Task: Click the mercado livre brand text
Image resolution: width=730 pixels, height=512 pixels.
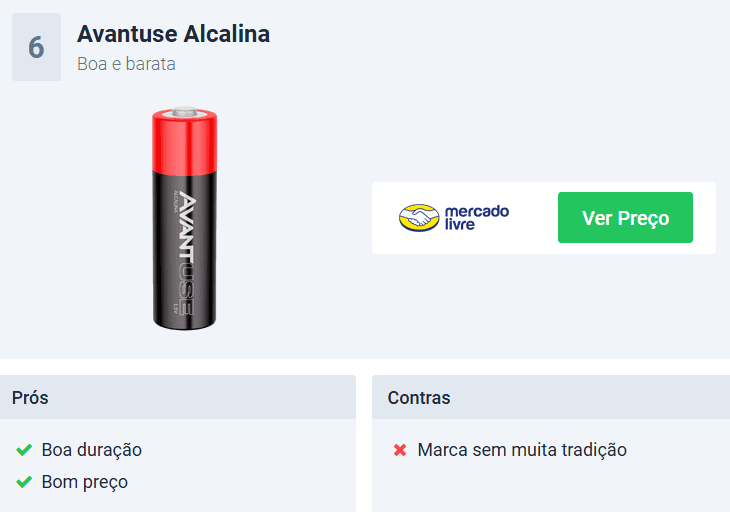Action: point(477,217)
